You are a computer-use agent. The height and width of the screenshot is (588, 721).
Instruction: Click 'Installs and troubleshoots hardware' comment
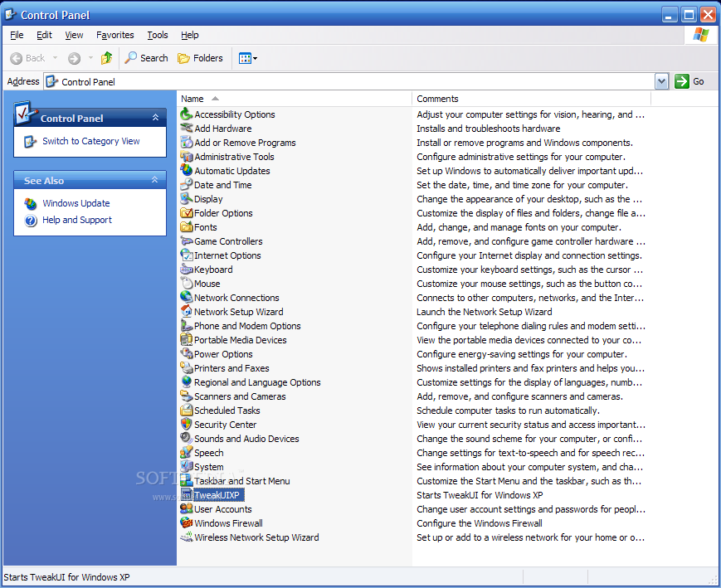[x=489, y=129]
